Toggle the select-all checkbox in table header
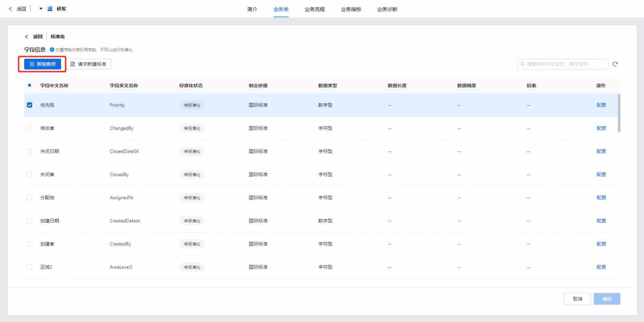The width and height of the screenshot is (644, 322). tap(29, 85)
